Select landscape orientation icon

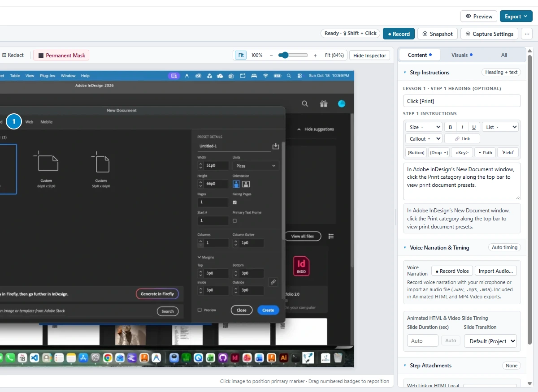(246, 184)
